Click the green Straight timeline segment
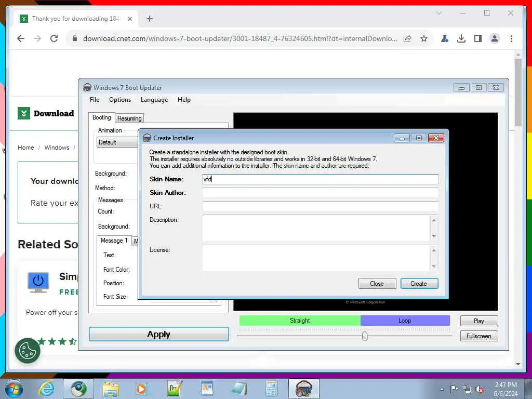Image resolution: width=532 pixels, height=399 pixels. [300, 320]
